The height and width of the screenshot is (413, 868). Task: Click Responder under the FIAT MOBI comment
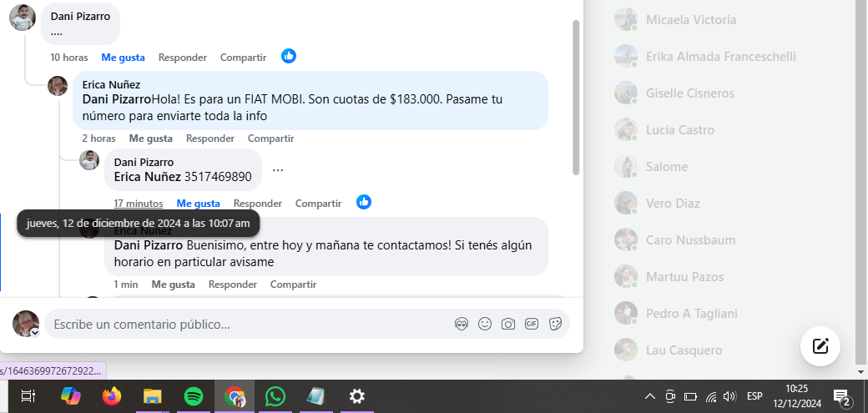tap(209, 139)
